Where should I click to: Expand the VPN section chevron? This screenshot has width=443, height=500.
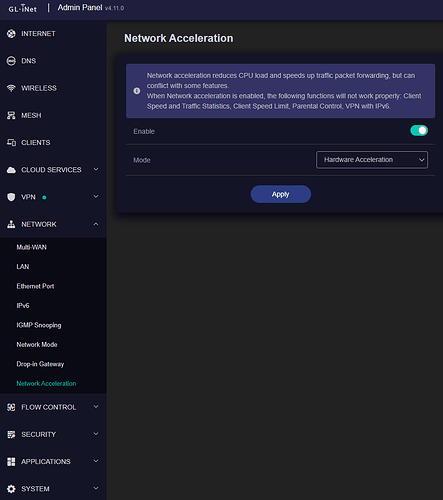96,197
